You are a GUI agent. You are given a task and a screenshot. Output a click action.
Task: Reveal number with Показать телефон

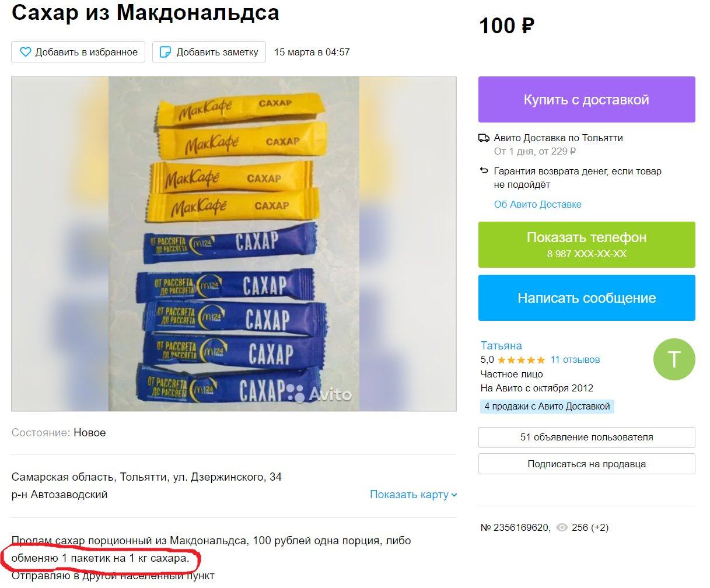(586, 245)
